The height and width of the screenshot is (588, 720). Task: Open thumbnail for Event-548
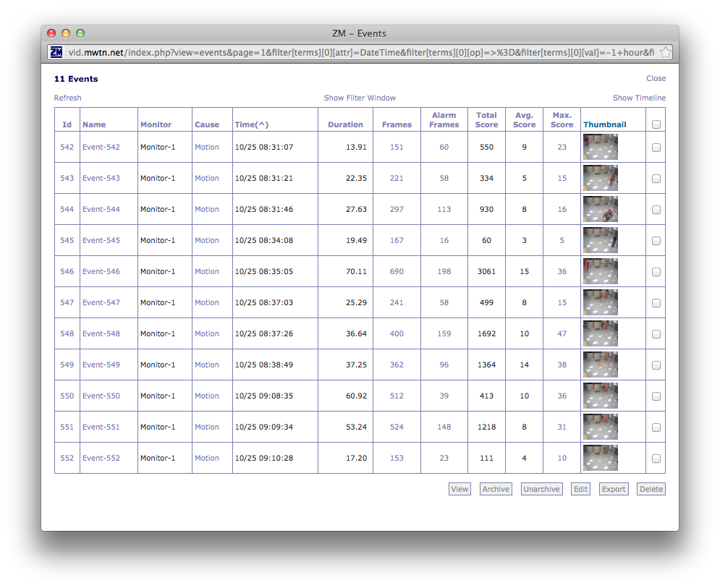(600, 333)
